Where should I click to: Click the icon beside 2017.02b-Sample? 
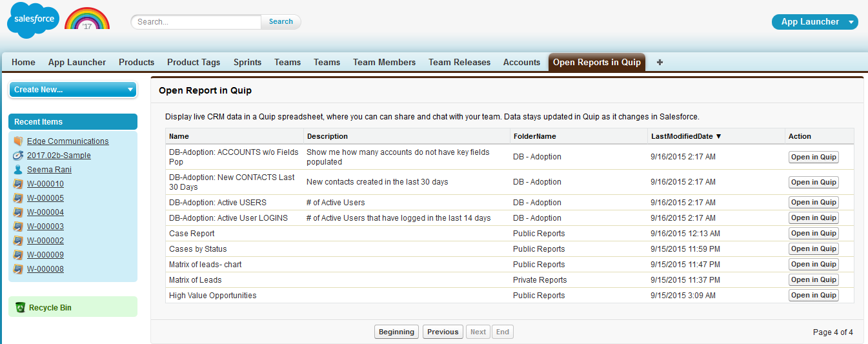[x=18, y=156]
